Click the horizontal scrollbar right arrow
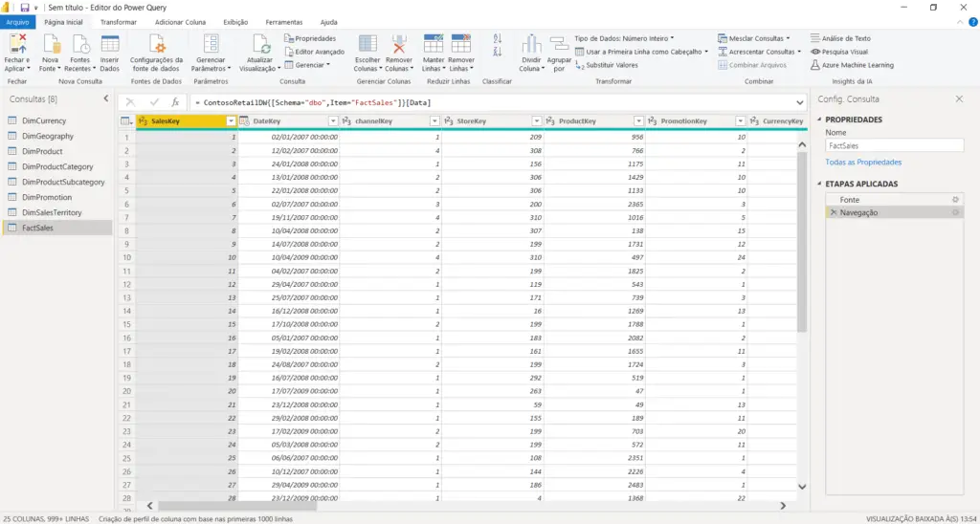Viewport: 980px width, 524px height. tap(783, 505)
